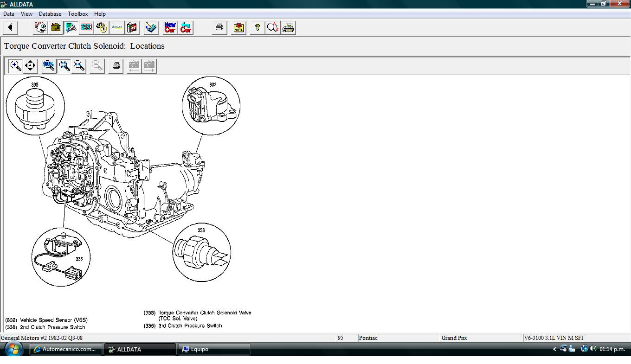The width and height of the screenshot is (631, 364).
Task: Click the 2nd Clutch Pressure Switch legend
Action: (x=45, y=327)
